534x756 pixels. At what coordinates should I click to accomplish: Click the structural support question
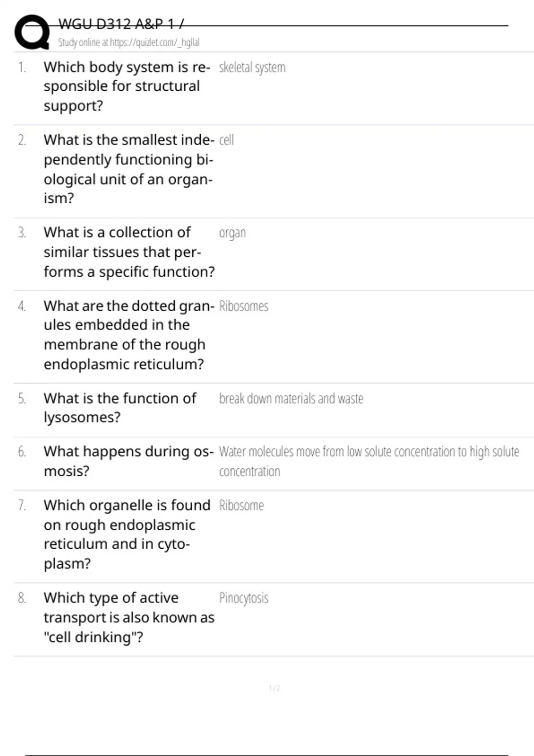click(126, 86)
